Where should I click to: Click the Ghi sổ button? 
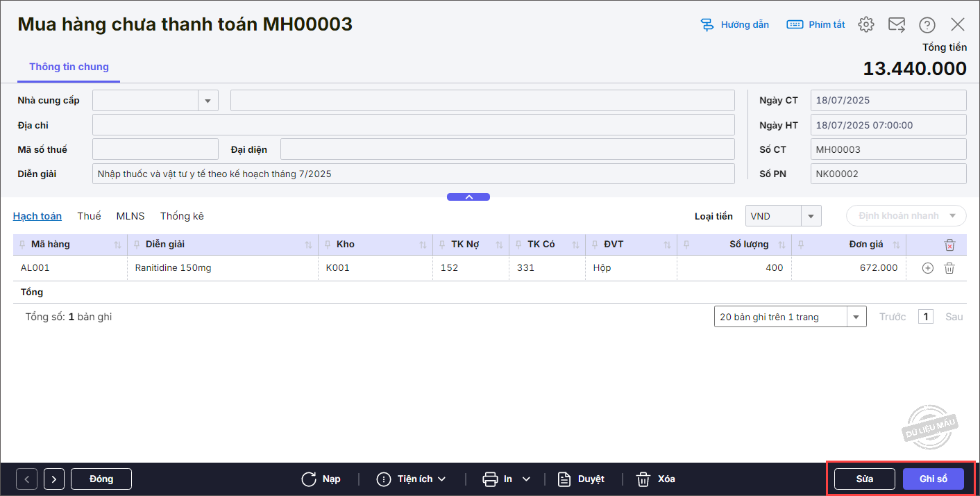pos(933,479)
